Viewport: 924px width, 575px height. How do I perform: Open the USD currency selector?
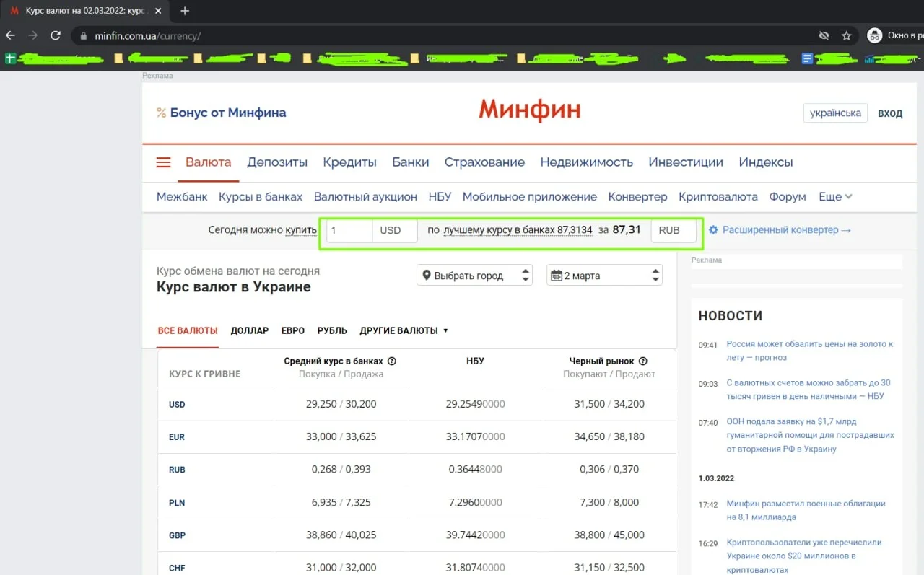(395, 231)
